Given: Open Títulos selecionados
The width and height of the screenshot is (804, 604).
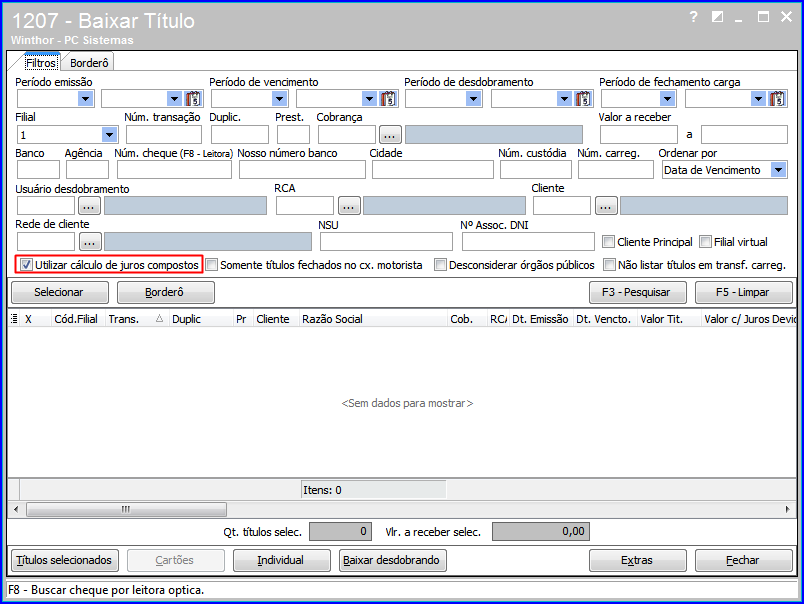Looking at the screenshot, I should click(x=64, y=560).
